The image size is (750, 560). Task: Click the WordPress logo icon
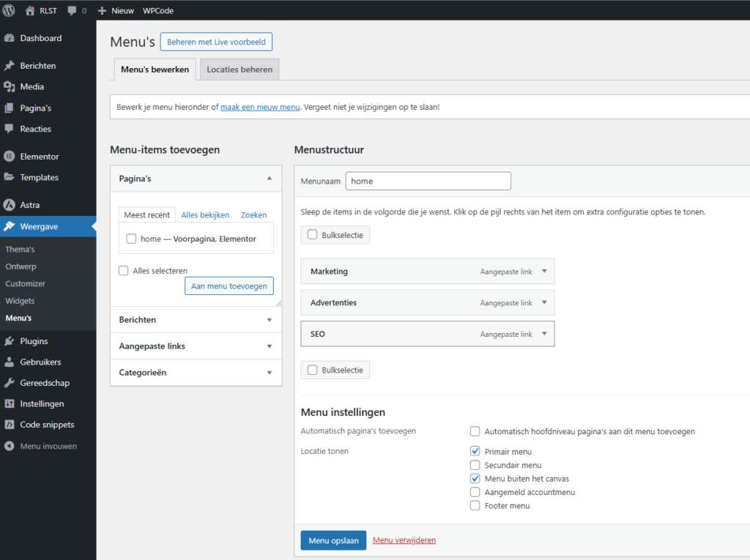(x=10, y=10)
